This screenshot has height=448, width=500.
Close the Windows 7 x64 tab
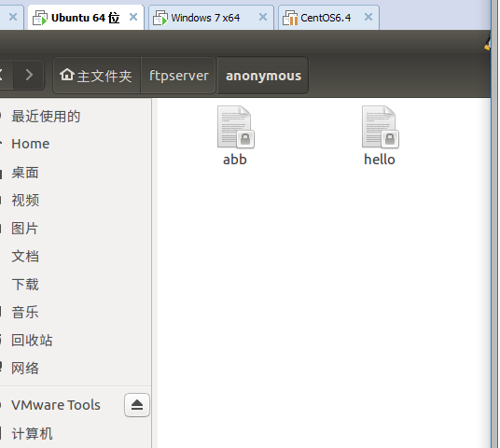[x=263, y=17]
